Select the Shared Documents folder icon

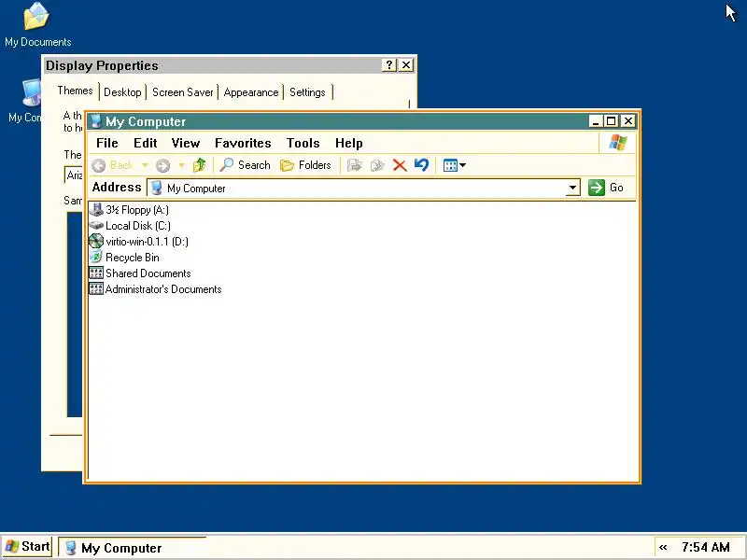tap(96, 273)
